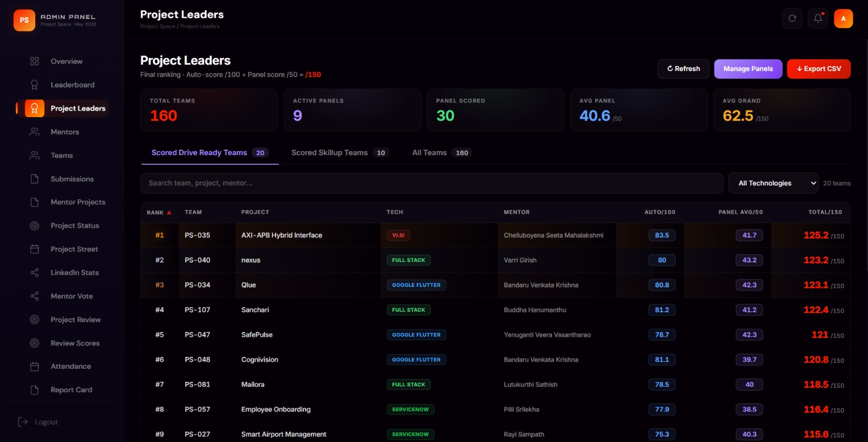868x442 pixels.
Task: Focus the search team, project, mentor field
Action: [432, 183]
